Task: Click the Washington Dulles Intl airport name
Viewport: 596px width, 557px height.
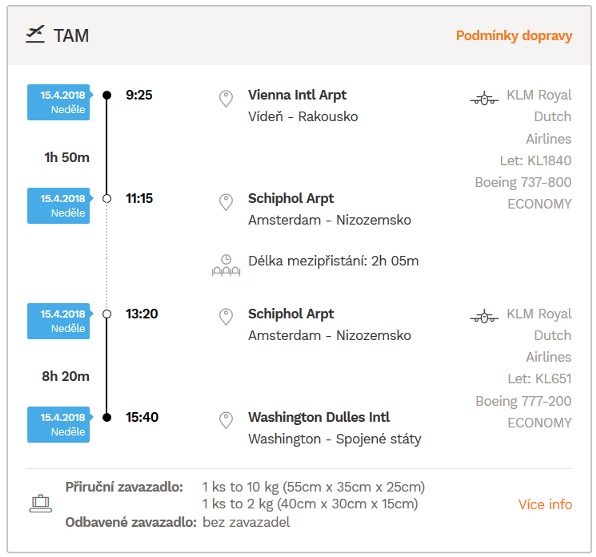Action: point(319,417)
